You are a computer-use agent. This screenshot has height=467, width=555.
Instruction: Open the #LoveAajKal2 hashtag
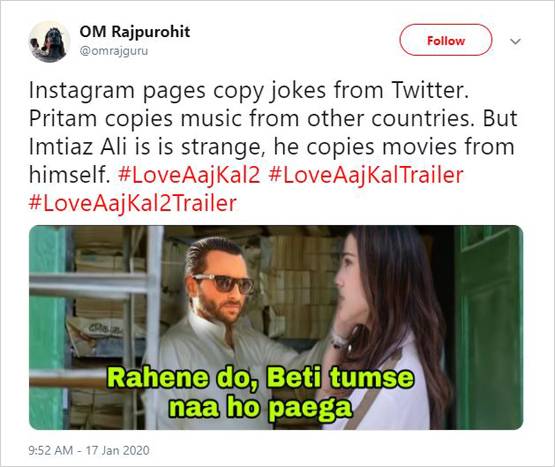coord(189,176)
